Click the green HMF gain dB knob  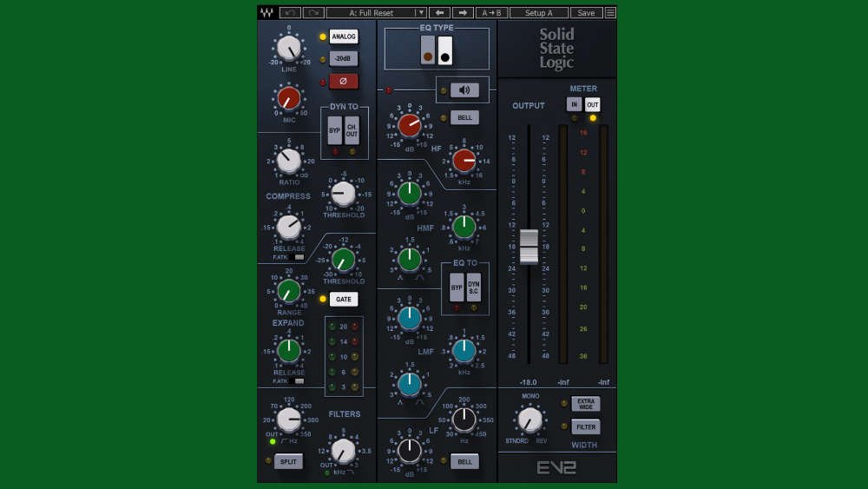410,194
